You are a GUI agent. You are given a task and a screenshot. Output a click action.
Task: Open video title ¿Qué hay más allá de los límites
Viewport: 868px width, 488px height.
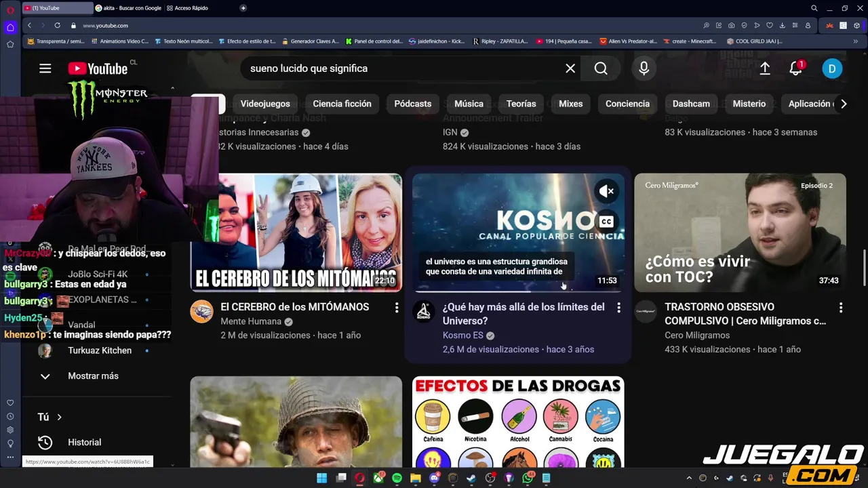[x=524, y=314]
